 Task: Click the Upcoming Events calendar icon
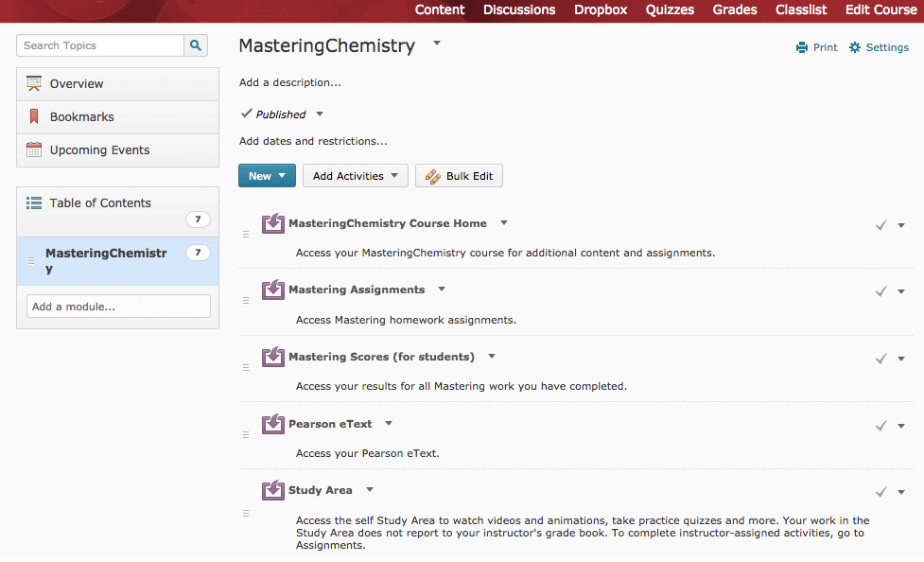34,150
